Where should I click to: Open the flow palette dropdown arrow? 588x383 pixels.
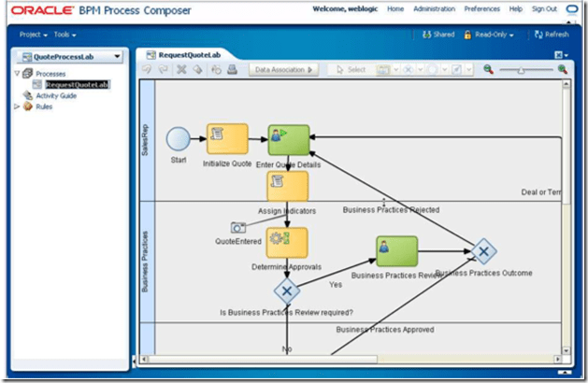tap(468, 70)
